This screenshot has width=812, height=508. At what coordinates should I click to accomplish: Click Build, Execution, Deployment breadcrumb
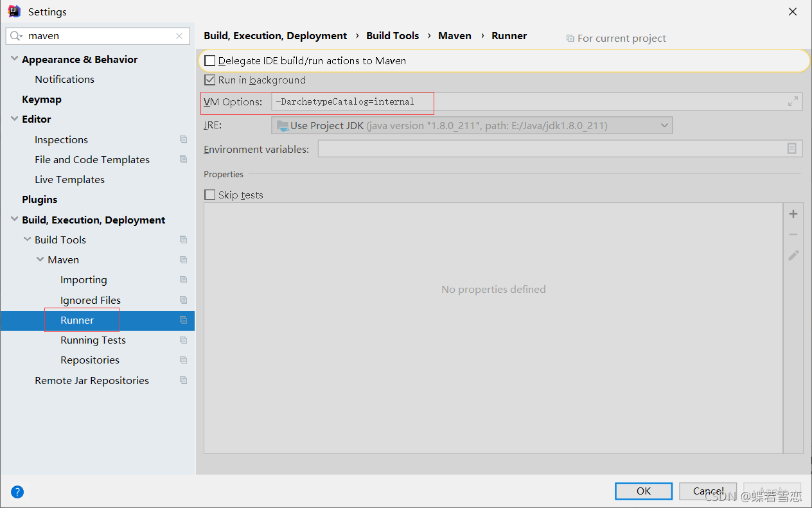[276, 35]
